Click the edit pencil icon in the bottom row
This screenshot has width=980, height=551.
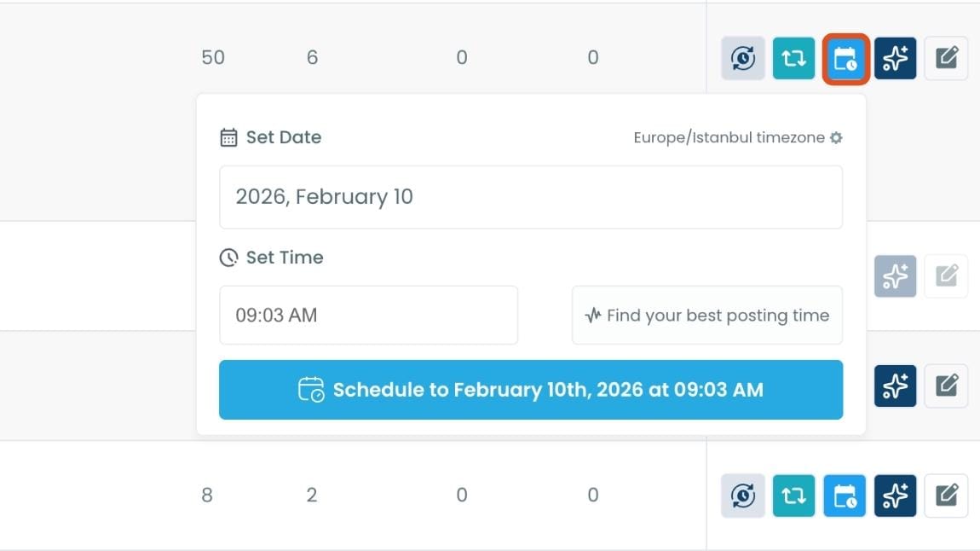[946, 496]
